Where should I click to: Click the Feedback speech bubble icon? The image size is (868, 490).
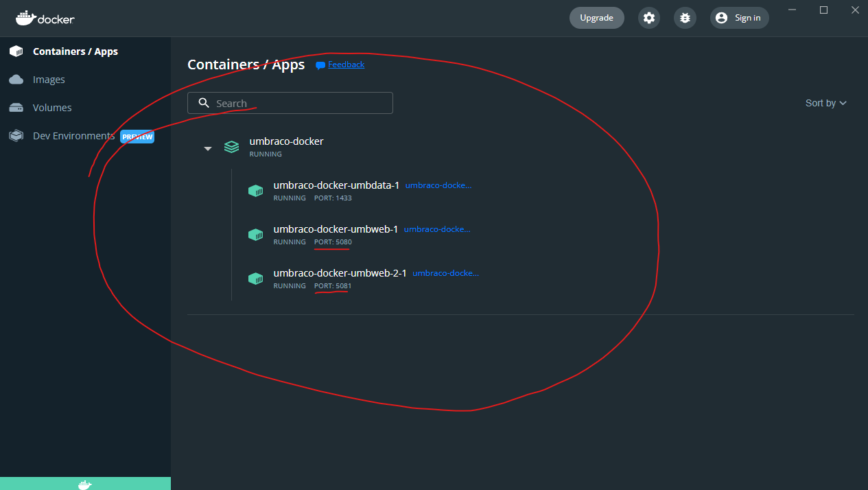click(x=320, y=65)
